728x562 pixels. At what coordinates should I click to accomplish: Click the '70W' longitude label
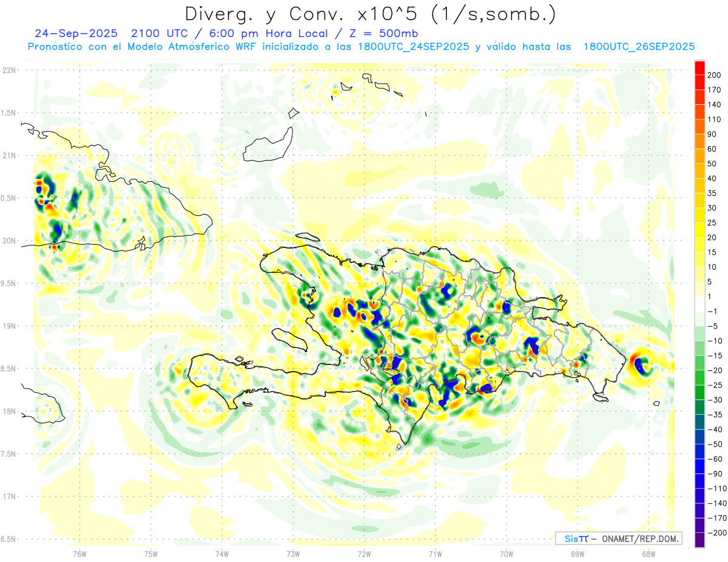pos(506,554)
